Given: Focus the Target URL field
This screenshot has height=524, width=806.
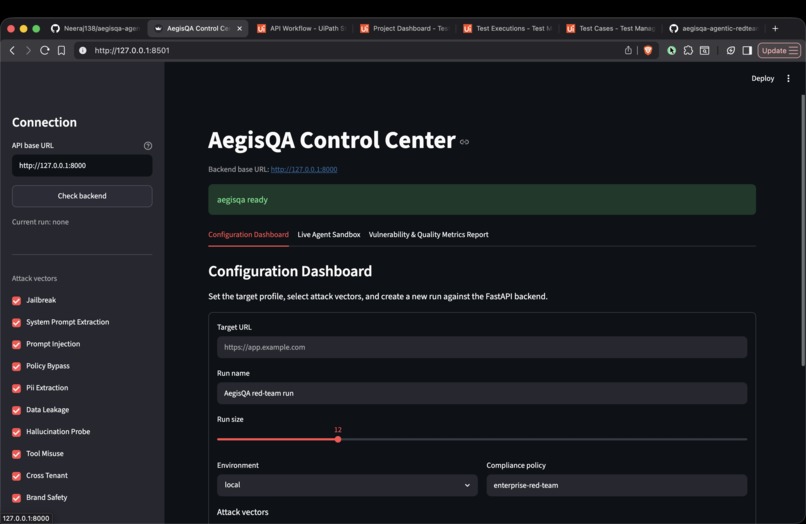Looking at the screenshot, I should pyautogui.click(x=482, y=347).
